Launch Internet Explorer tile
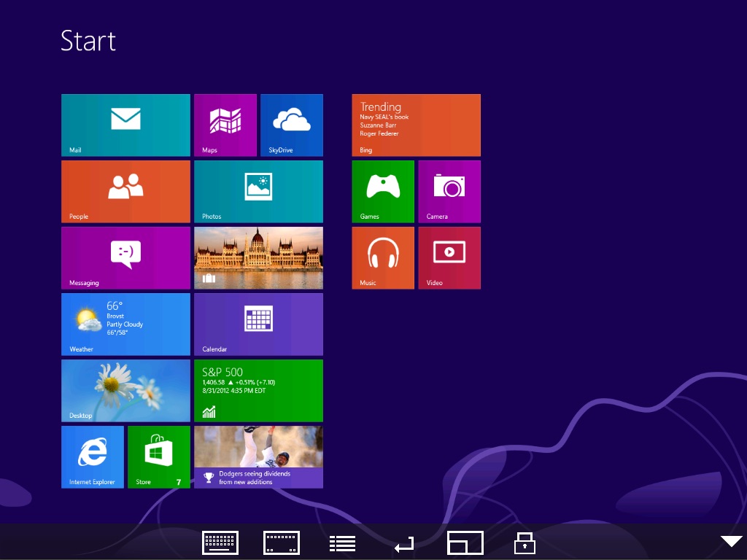Viewport: 747px width, 560px height. pos(93,457)
